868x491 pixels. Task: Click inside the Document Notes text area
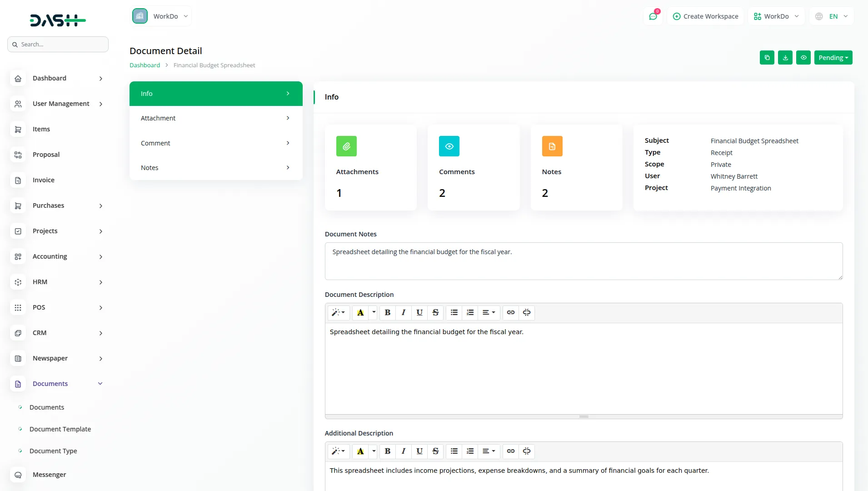click(x=583, y=261)
